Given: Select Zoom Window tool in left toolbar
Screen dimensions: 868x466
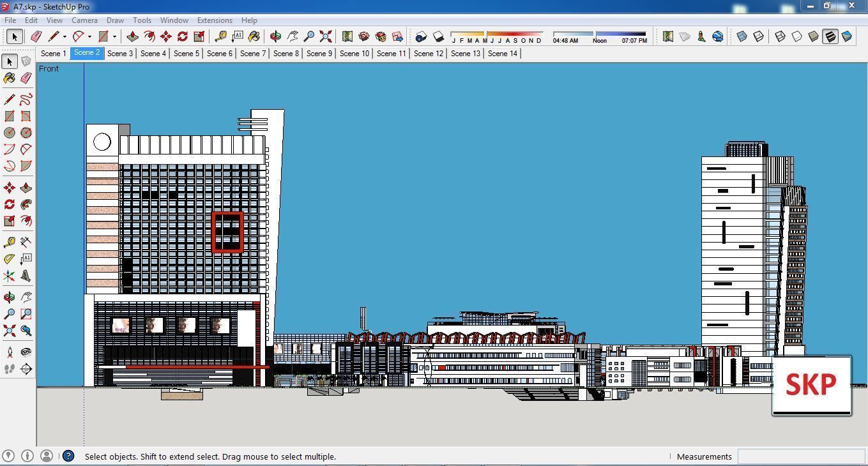Looking at the screenshot, I should (x=26, y=314).
